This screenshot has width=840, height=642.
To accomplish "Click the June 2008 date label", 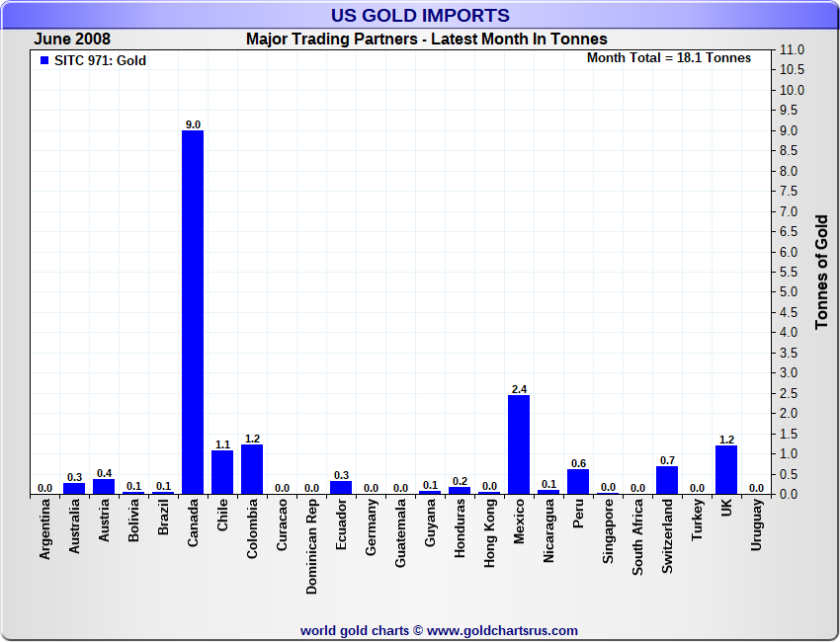I will 72,40.
